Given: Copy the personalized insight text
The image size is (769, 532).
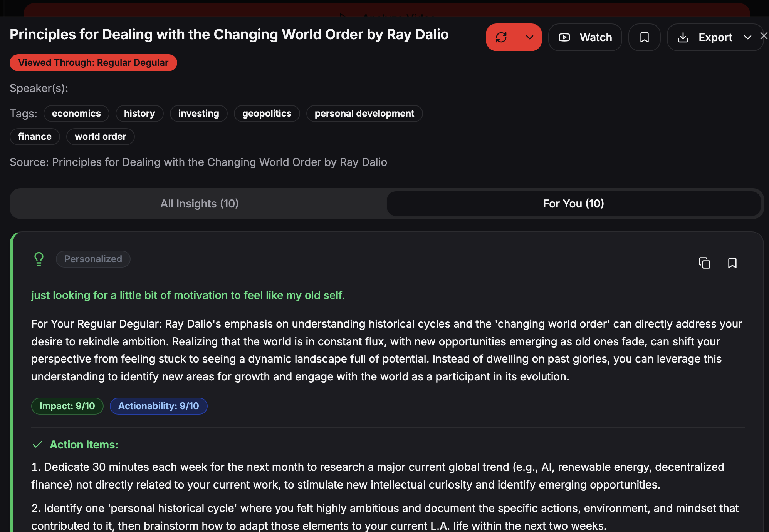Looking at the screenshot, I should (704, 263).
